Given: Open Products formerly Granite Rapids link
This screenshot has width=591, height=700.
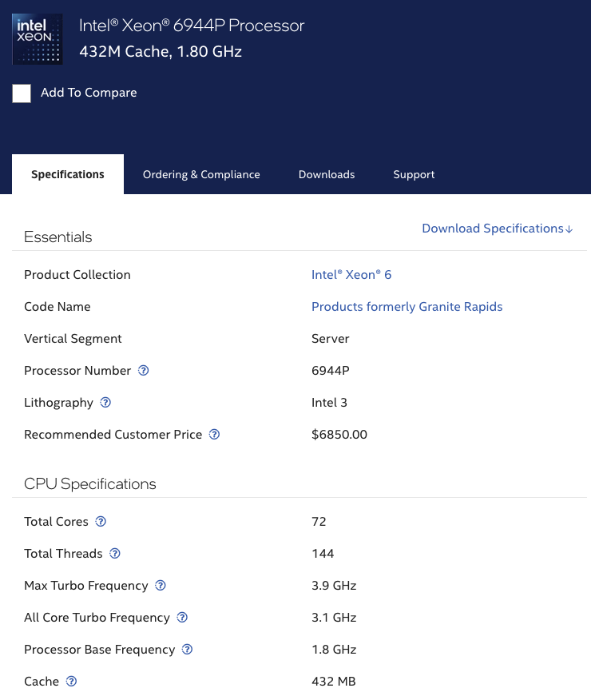Looking at the screenshot, I should 407,307.
